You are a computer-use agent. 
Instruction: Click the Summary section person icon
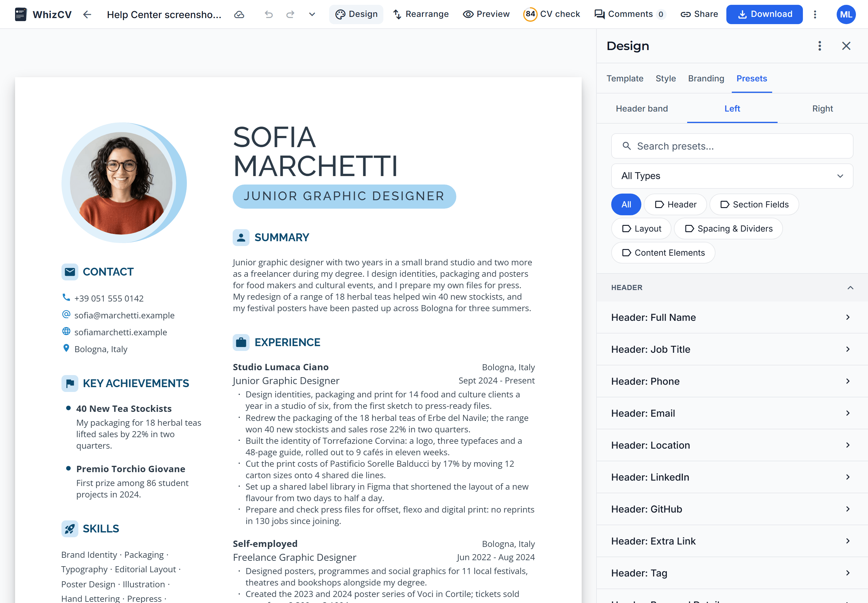click(x=241, y=238)
